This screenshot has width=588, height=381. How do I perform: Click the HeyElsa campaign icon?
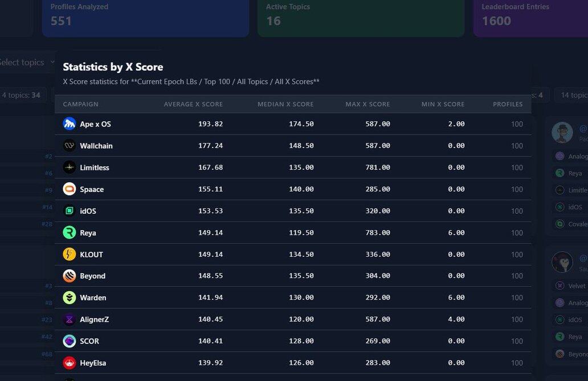(69, 363)
